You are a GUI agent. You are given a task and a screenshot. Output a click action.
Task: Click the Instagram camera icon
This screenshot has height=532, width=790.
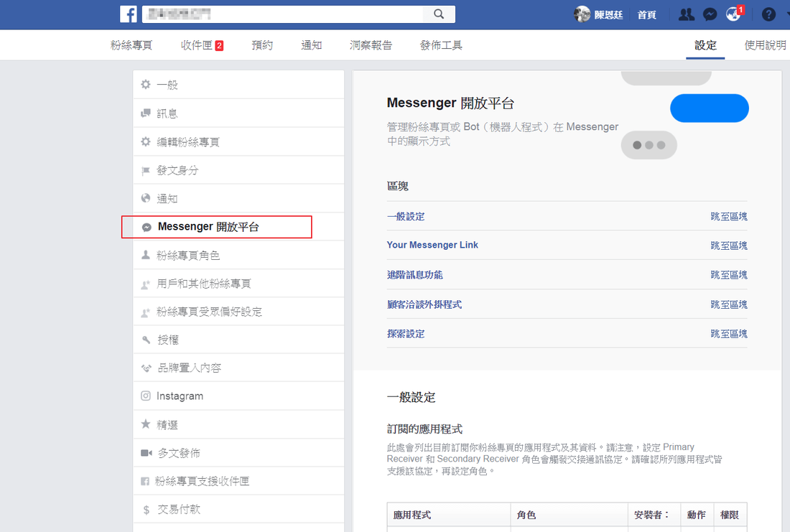click(x=146, y=396)
